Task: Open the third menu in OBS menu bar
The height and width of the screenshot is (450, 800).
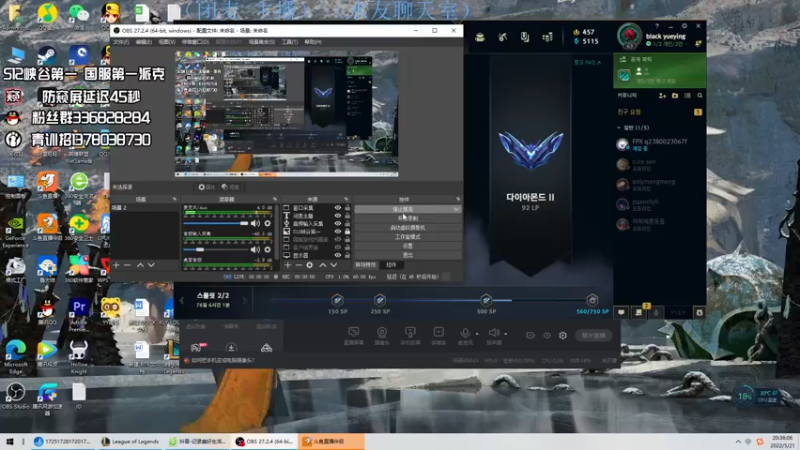Action: pyautogui.click(x=167, y=42)
